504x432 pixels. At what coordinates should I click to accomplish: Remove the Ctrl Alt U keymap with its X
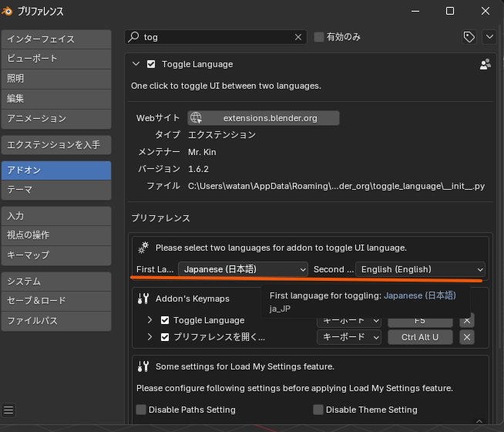pyautogui.click(x=467, y=337)
